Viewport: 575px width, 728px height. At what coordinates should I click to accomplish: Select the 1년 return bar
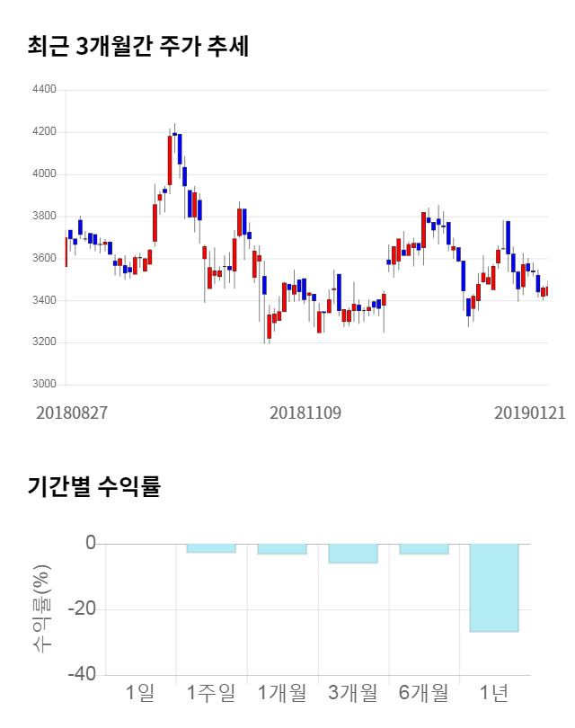pyautogui.click(x=493, y=588)
